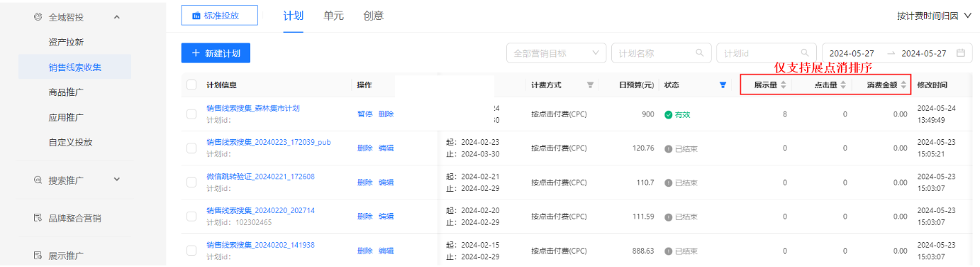Collapse the 全域智投 sidebar section
The height and width of the screenshot is (267, 980).
click(x=117, y=16)
